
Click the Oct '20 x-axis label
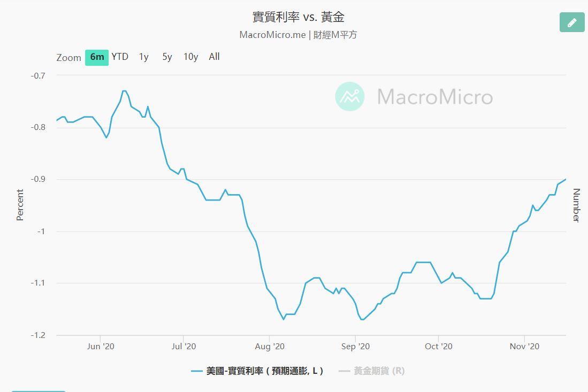click(x=439, y=347)
